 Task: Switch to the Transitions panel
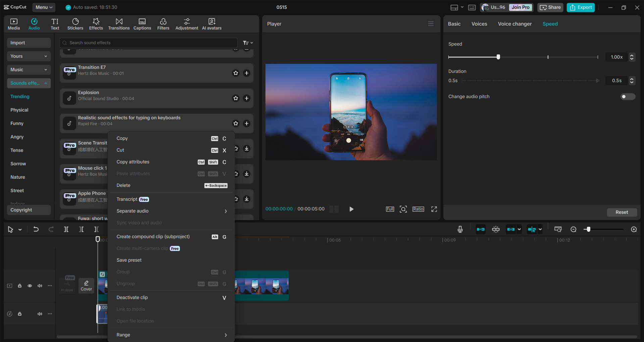pos(119,24)
